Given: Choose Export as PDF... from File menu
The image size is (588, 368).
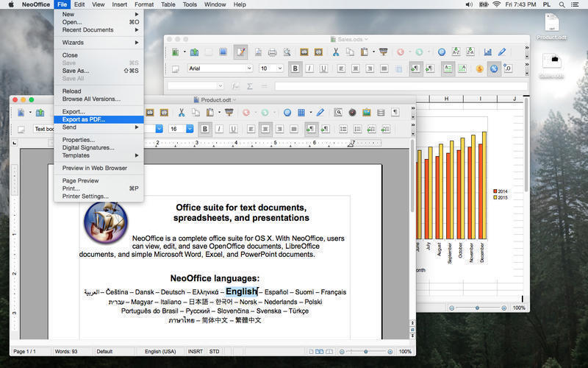Looking at the screenshot, I should pyautogui.click(x=83, y=119).
